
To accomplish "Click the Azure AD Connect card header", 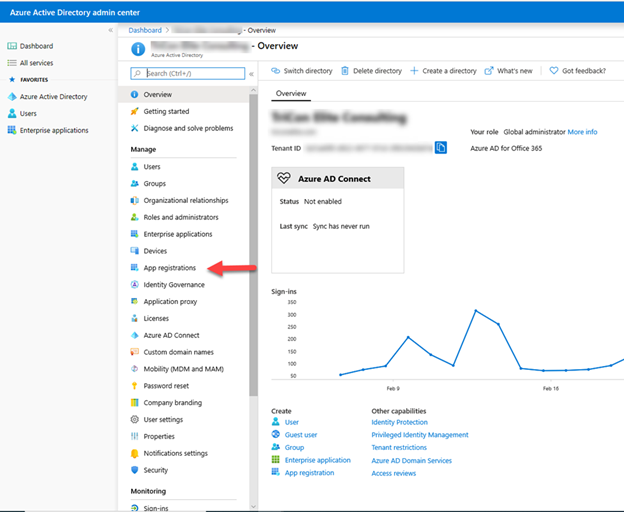I will (337, 179).
